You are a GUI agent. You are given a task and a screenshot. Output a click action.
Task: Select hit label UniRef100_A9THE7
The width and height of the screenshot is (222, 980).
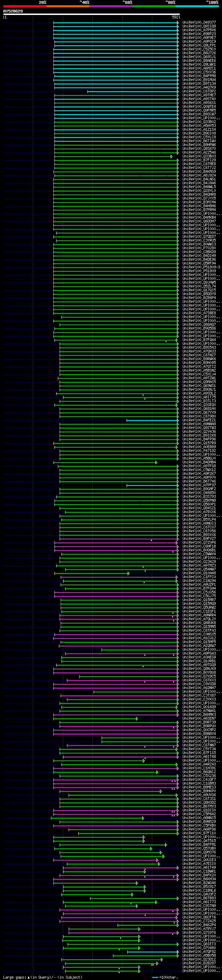(199, 95)
